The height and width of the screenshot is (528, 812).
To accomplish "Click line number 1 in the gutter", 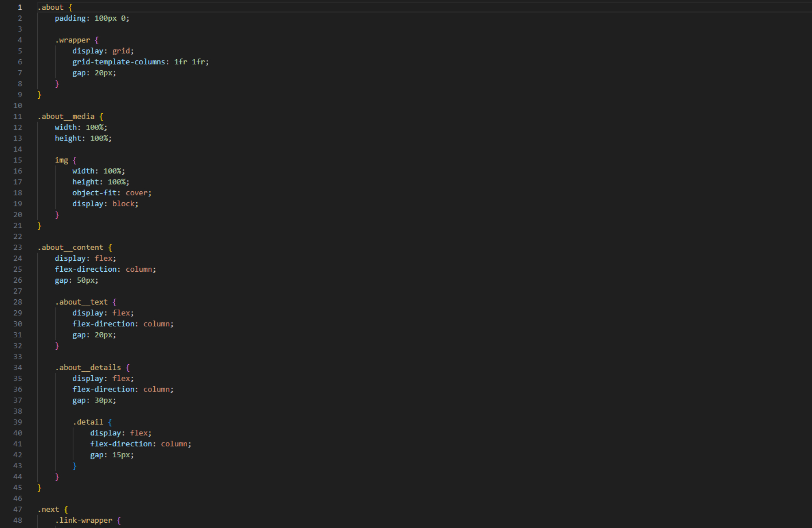I will coord(19,7).
